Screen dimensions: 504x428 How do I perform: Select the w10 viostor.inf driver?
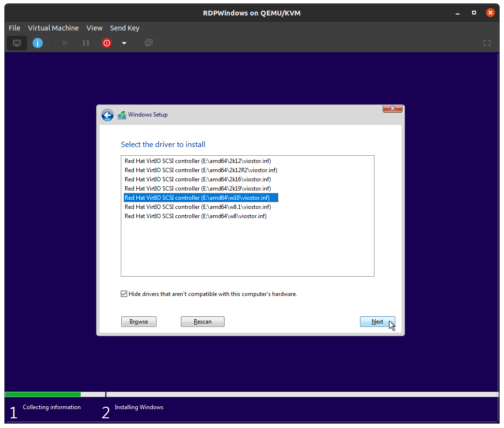coord(201,198)
